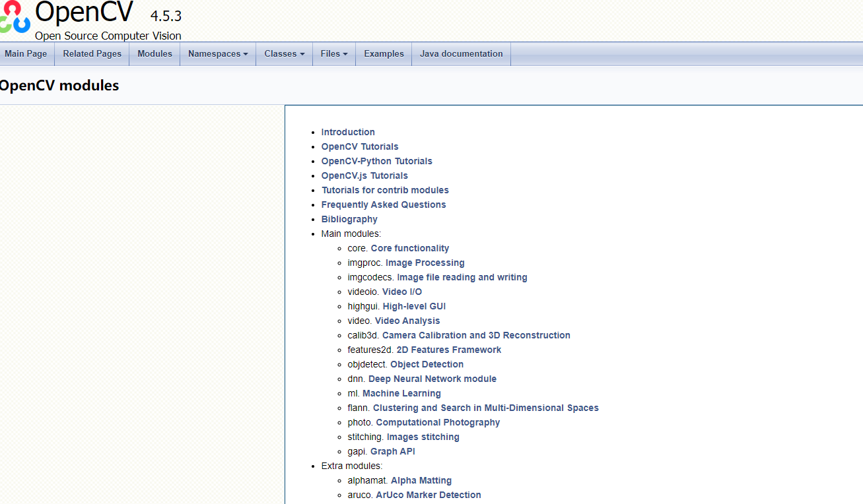Viewport: 863px width, 504px height.
Task: Open the OpenCV Tutorials link
Action: 360,146
